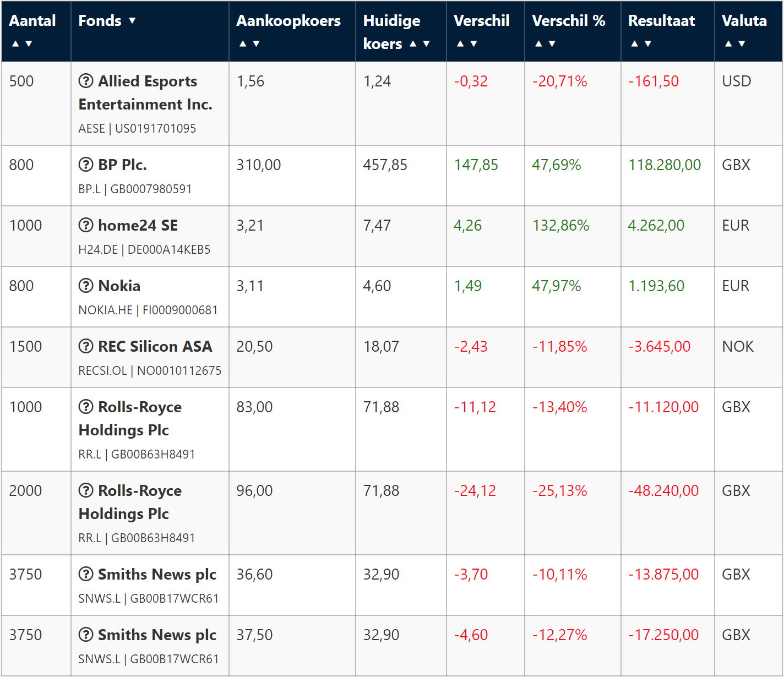Sort Resultaat column descending

click(648, 43)
